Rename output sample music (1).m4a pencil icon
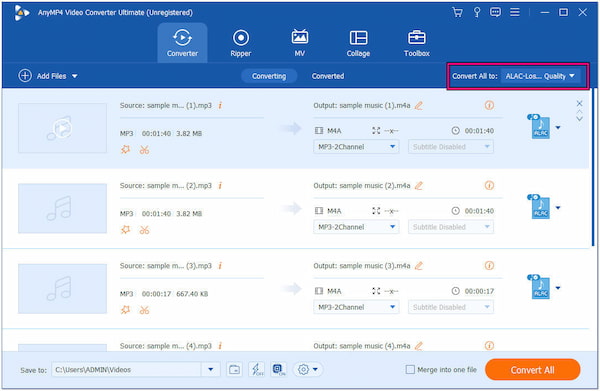This screenshot has width=600, height=391. [419, 106]
